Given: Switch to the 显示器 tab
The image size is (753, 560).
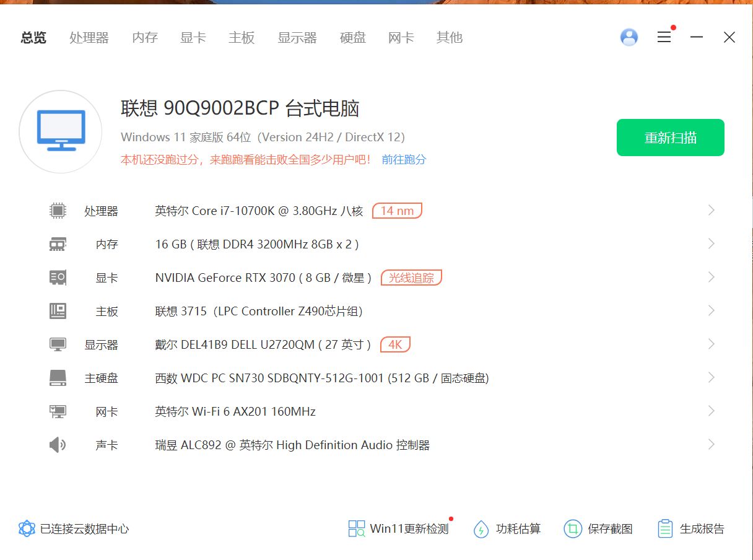Looking at the screenshot, I should point(297,38).
